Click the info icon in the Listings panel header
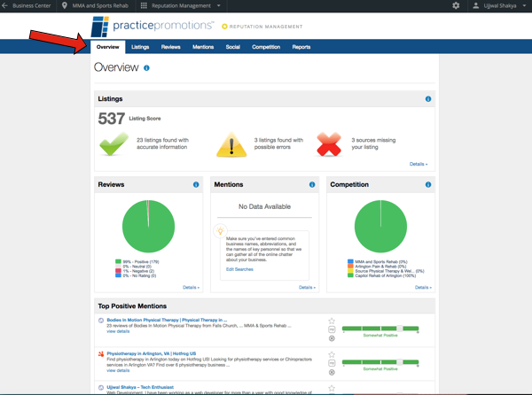 pyautogui.click(x=428, y=99)
